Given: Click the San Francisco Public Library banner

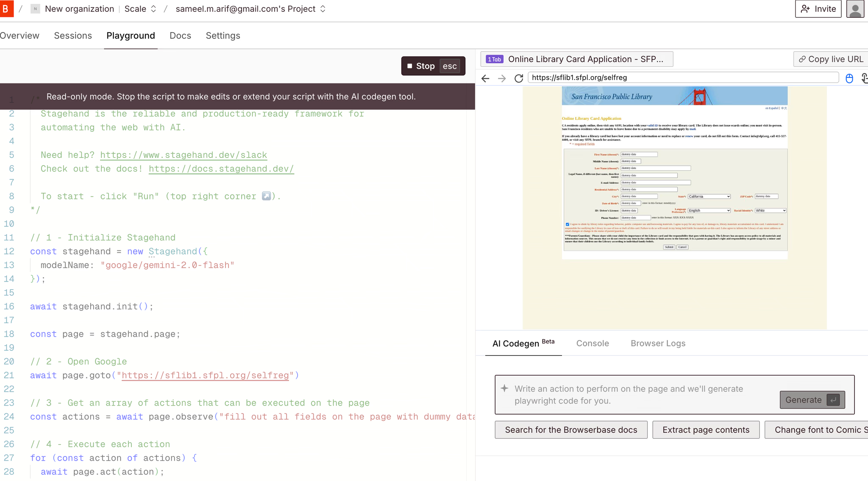Looking at the screenshot, I should [x=675, y=96].
